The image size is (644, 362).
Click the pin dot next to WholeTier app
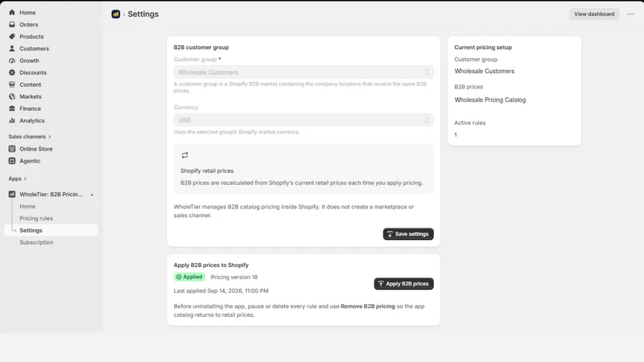point(92,195)
